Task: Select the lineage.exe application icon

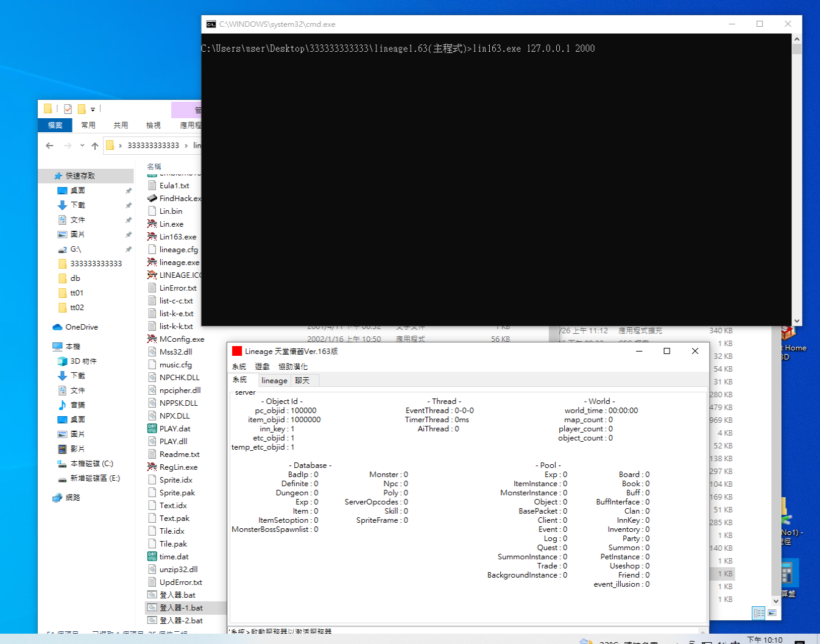Action: click(x=152, y=262)
